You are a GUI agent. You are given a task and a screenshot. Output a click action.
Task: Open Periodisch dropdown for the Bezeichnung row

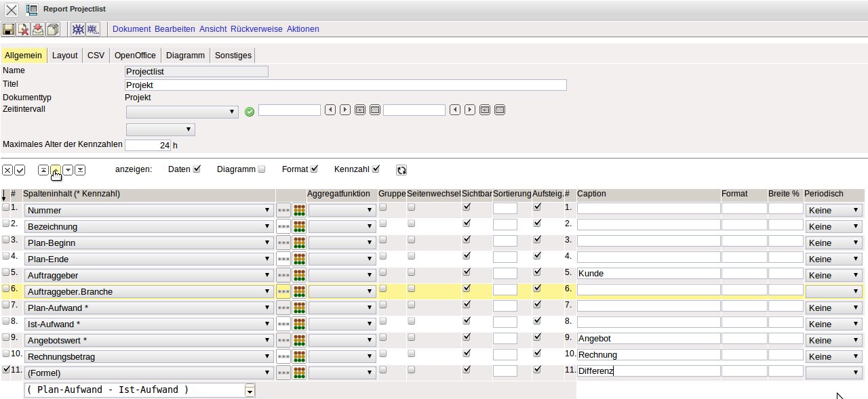click(833, 226)
